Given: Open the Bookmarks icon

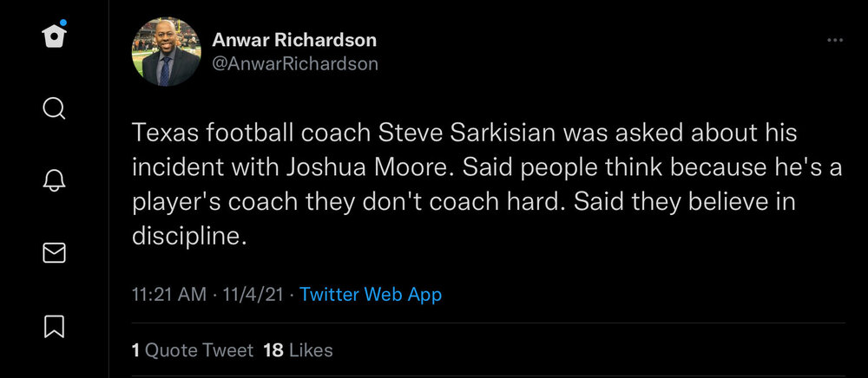Looking at the screenshot, I should coord(54,325).
